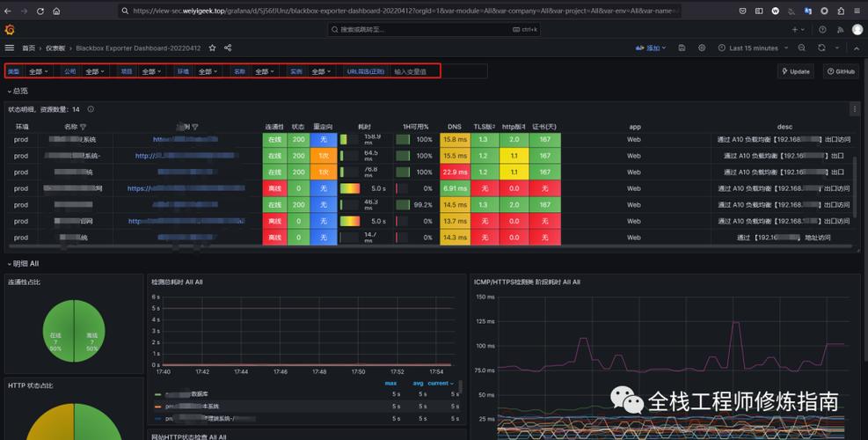This screenshot has height=440, width=868.
Task: Click the Grafana logo icon
Action: pos(10,30)
